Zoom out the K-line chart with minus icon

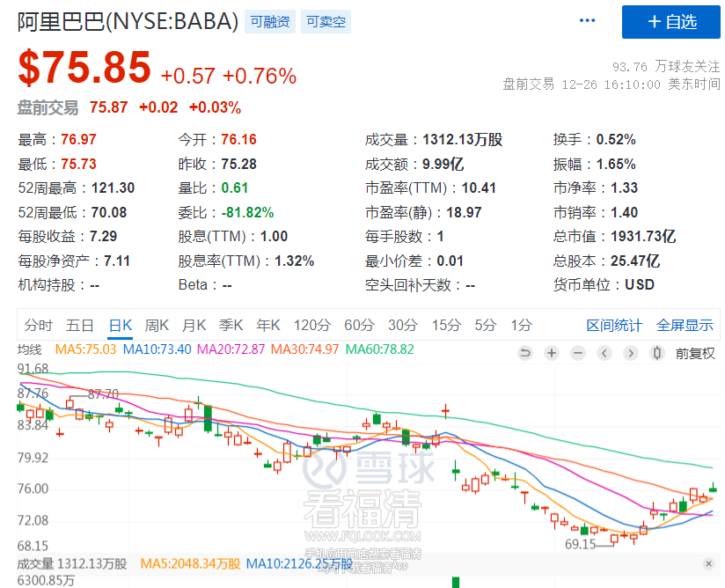tap(577, 354)
